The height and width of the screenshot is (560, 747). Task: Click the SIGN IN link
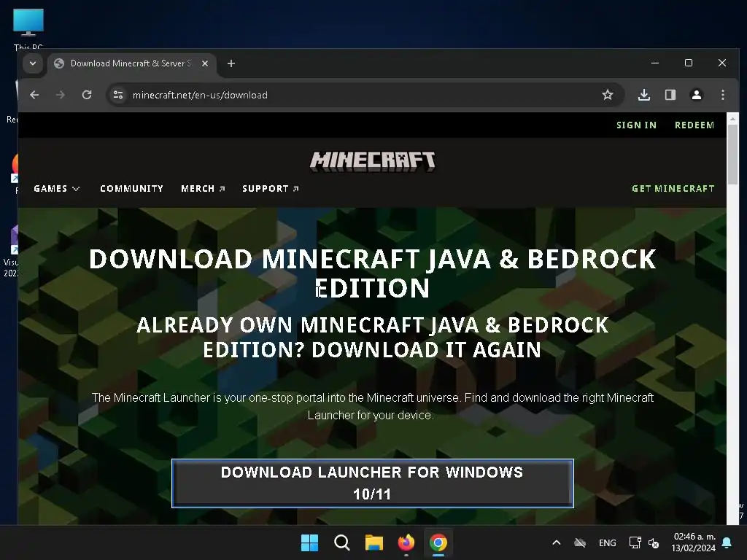point(636,125)
